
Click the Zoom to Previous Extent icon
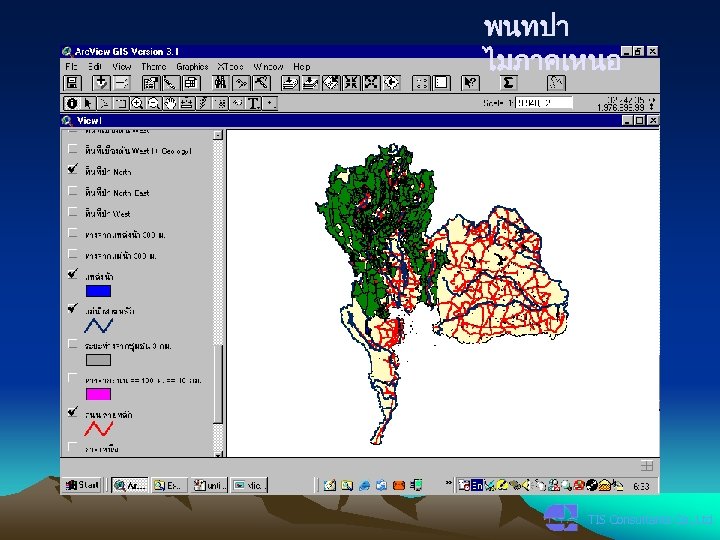(391, 83)
